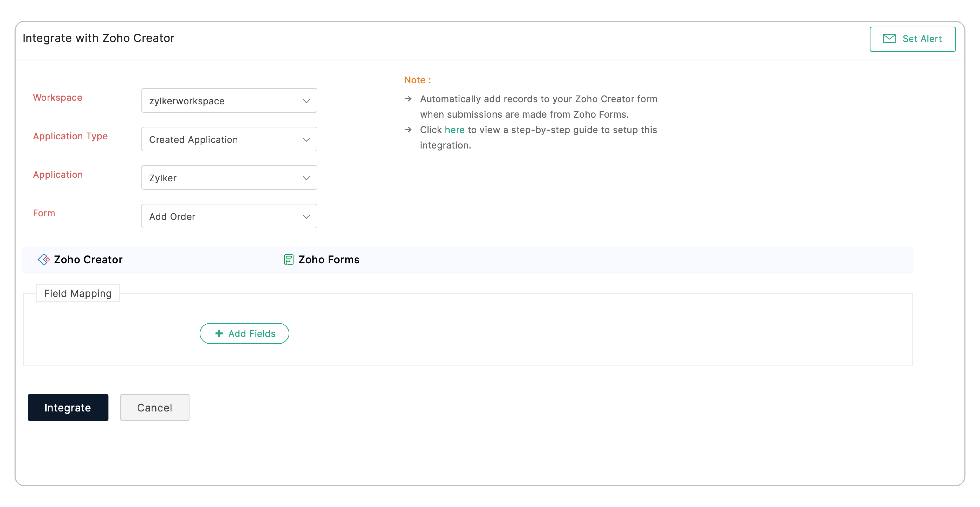
Task: Click the Zoho Creator logo icon
Action: pyautogui.click(x=44, y=260)
